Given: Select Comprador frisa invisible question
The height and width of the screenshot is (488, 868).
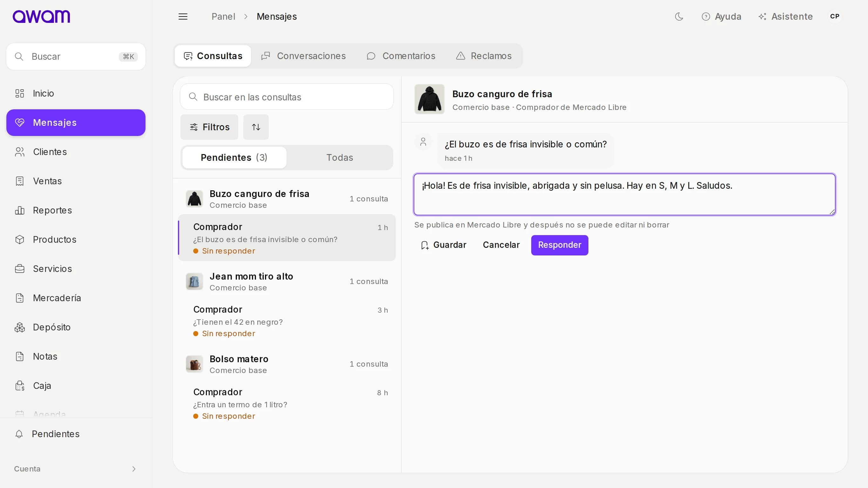Looking at the screenshot, I should click(x=287, y=238).
